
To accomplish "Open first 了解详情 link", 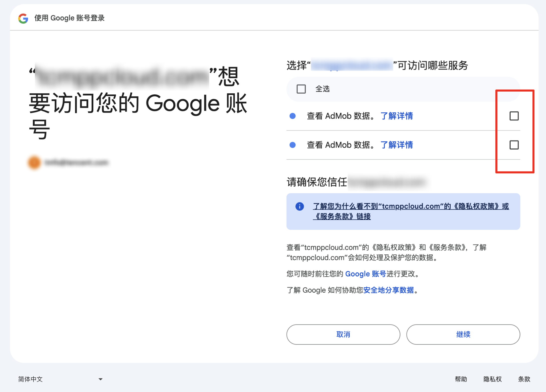I will [396, 116].
